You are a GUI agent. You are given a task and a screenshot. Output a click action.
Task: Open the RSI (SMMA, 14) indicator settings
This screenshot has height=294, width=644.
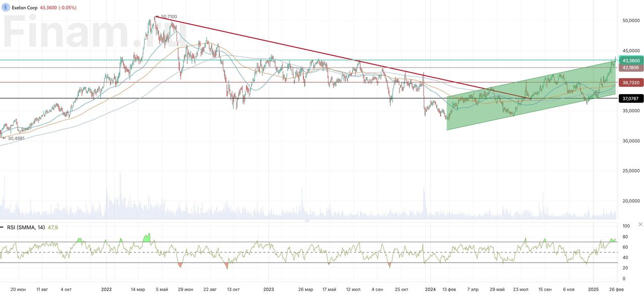pyautogui.click(x=26, y=228)
